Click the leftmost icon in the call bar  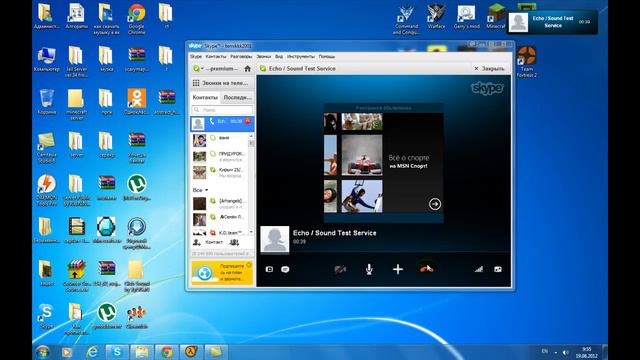click(269, 269)
